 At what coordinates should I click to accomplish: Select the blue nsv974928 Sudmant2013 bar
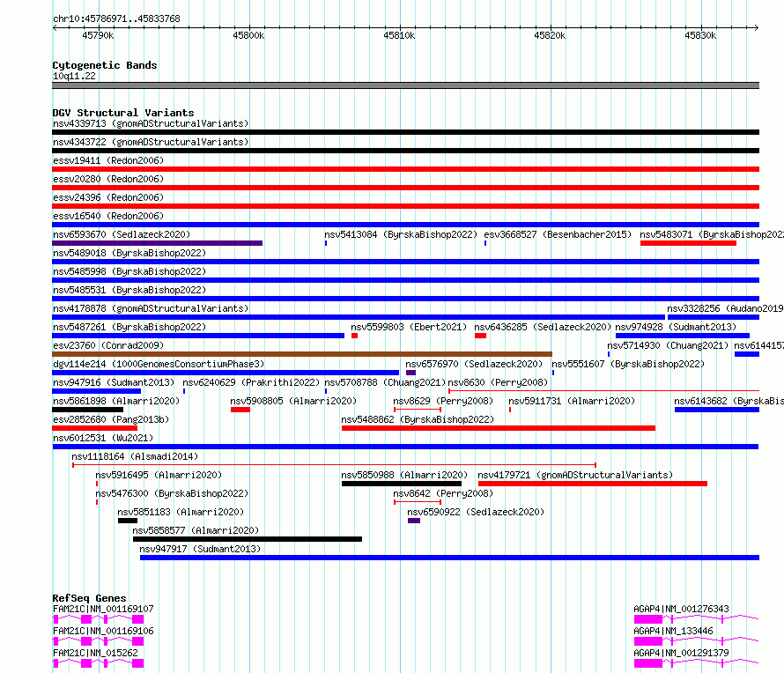(x=683, y=336)
